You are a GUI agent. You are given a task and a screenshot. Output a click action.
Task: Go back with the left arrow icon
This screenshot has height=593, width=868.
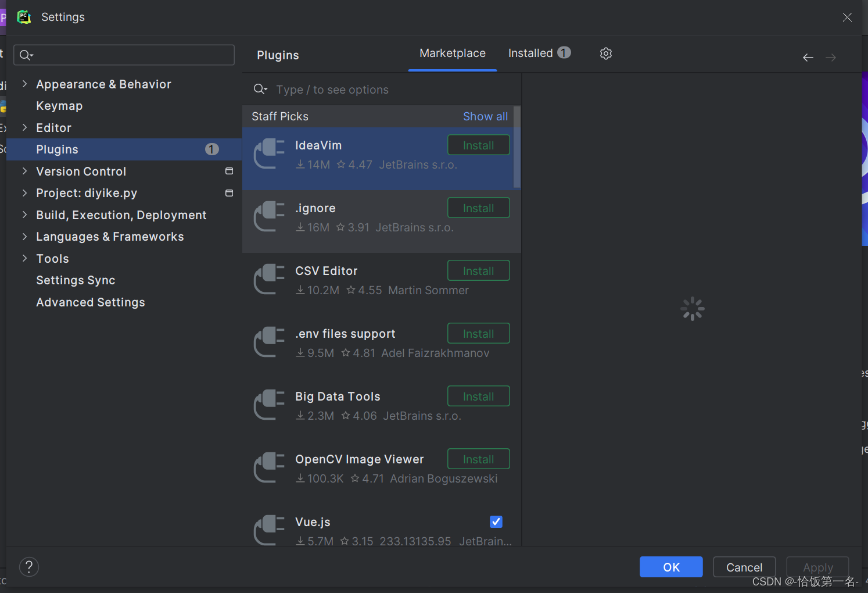(808, 58)
